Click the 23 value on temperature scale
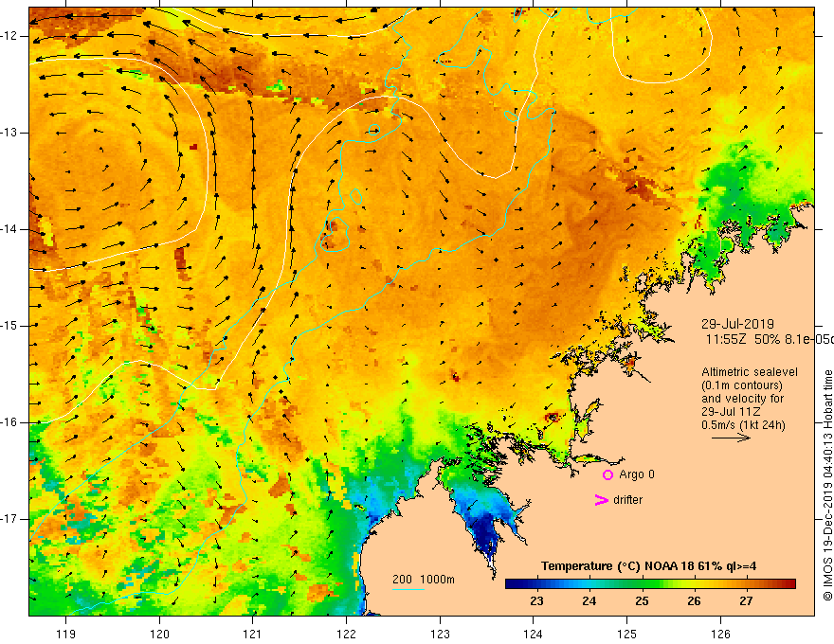834x644 pixels. 536,601
